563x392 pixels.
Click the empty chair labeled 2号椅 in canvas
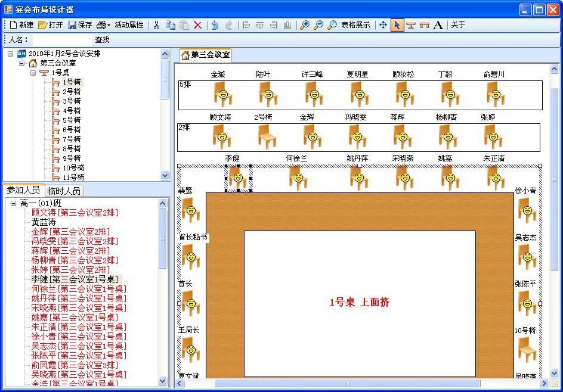click(267, 136)
